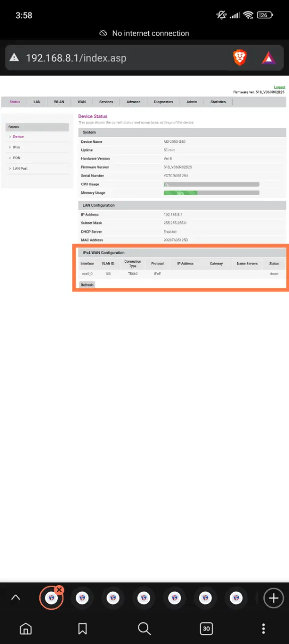Image resolution: width=289 pixels, height=644 pixels.
Task: Add a new tab with plus button
Action: click(x=273, y=598)
